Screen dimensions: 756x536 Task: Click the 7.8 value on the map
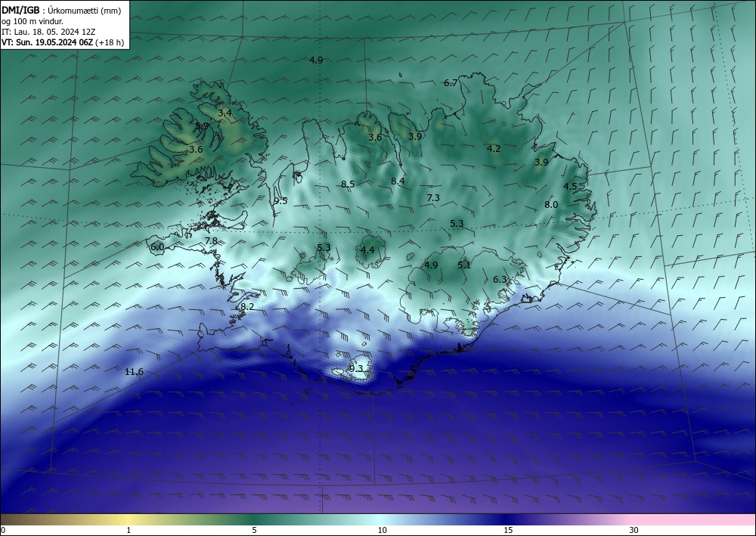(x=211, y=241)
